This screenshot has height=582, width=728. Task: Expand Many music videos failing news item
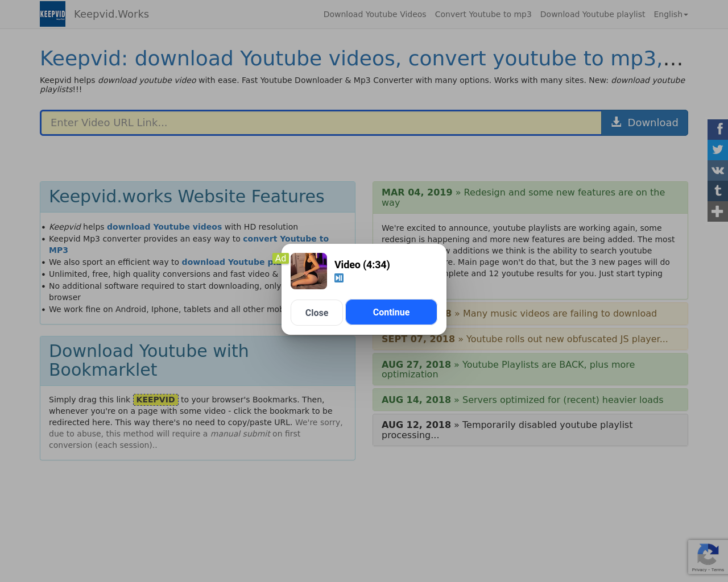[530, 314]
